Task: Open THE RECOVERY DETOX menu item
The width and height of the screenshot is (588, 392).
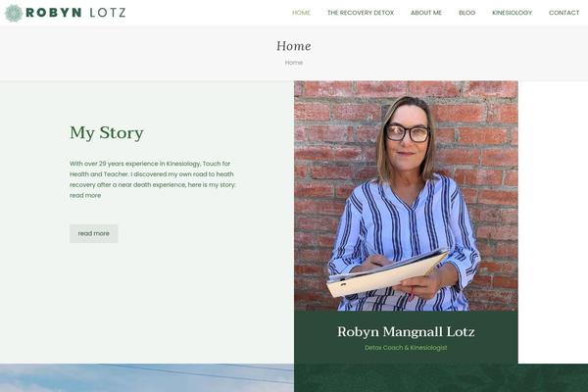Action: pyautogui.click(x=361, y=13)
